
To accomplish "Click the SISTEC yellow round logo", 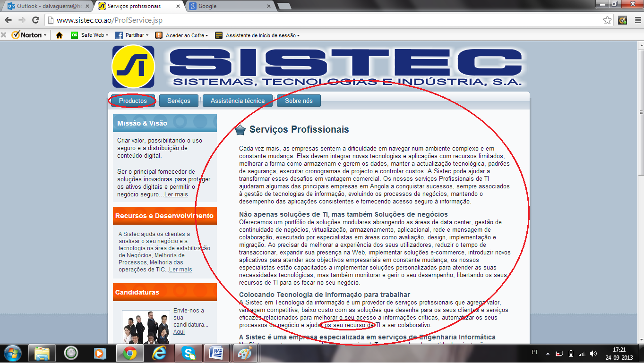I will pos(133,67).
